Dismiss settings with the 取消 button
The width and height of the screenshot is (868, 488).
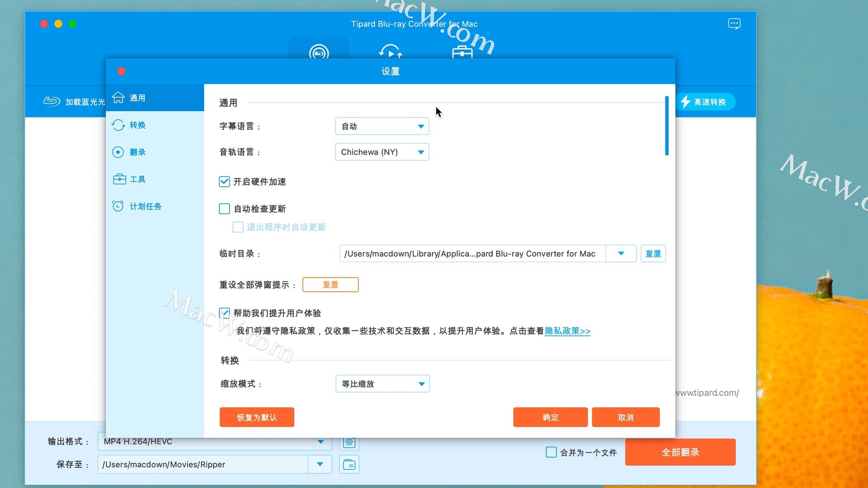click(x=626, y=417)
